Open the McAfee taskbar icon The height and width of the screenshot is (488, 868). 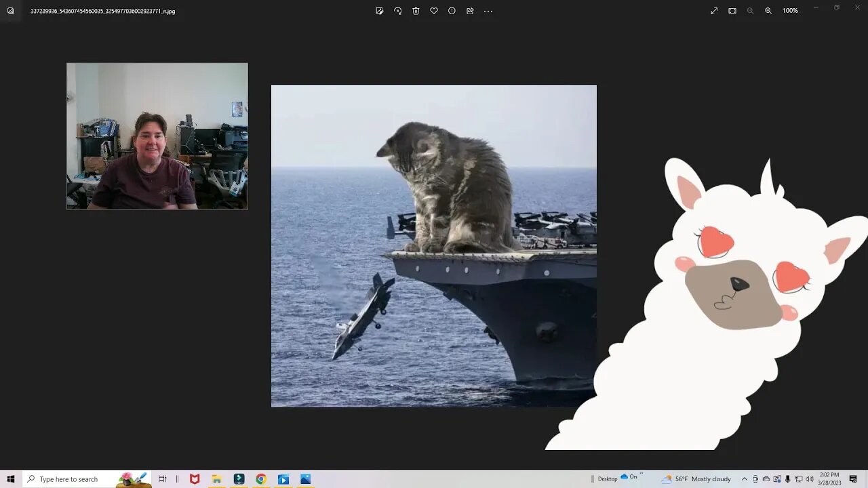pos(195,479)
